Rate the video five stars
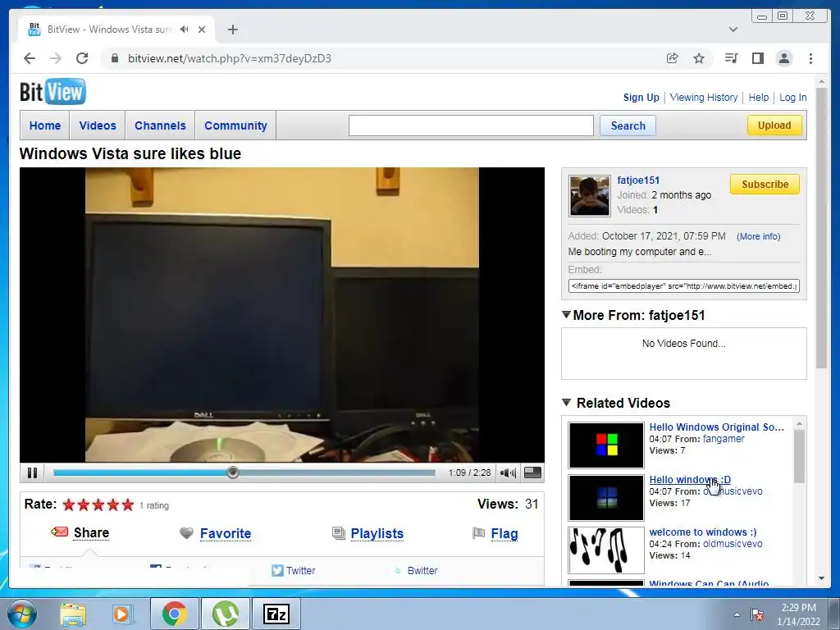840x630 pixels. 127,504
